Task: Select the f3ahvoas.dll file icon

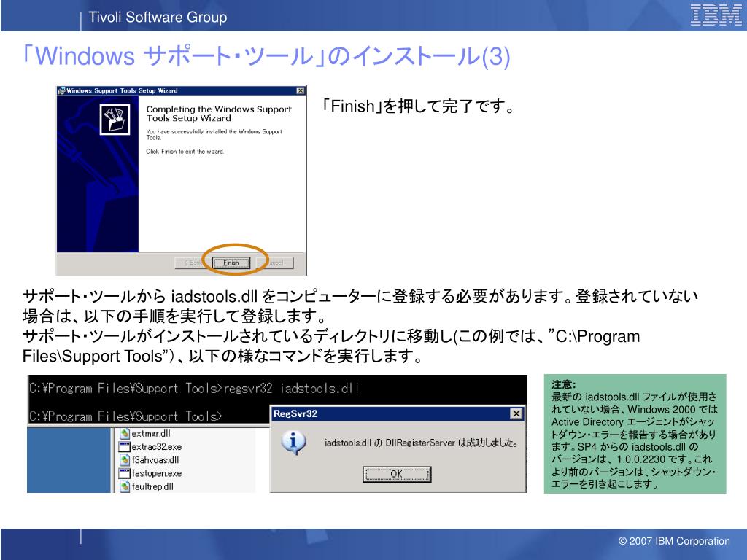Action: pos(125,460)
